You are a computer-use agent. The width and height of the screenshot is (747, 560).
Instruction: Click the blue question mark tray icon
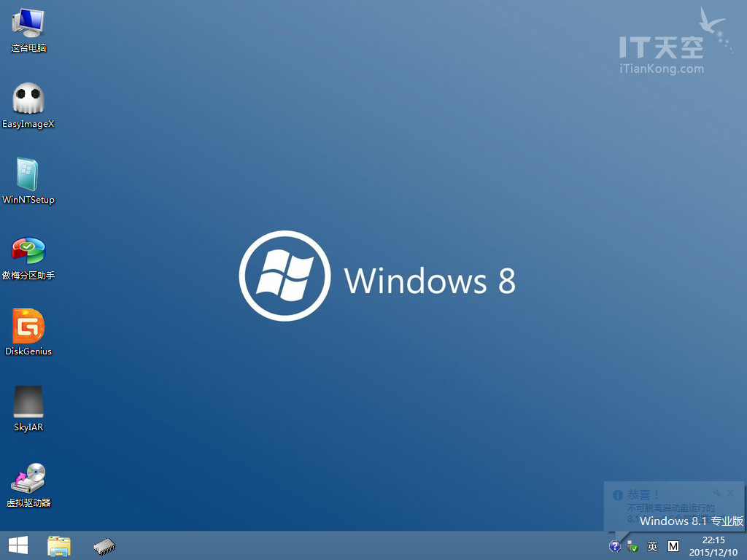click(x=614, y=546)
